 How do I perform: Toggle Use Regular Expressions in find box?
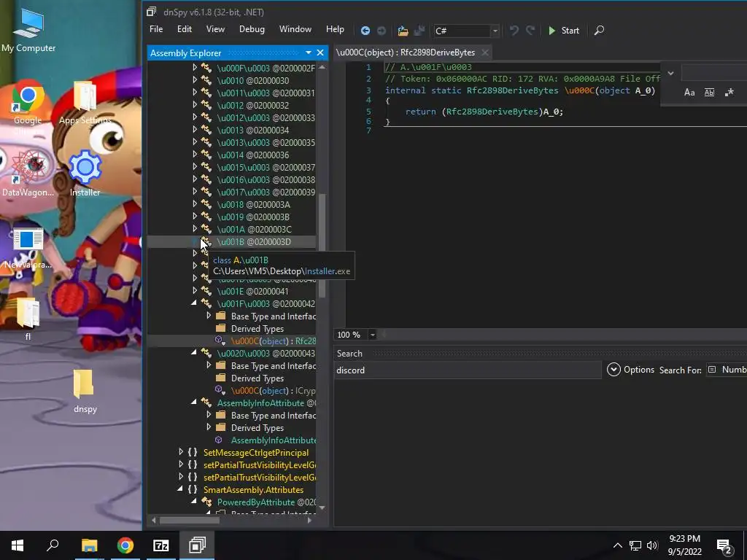coord(729,93)
